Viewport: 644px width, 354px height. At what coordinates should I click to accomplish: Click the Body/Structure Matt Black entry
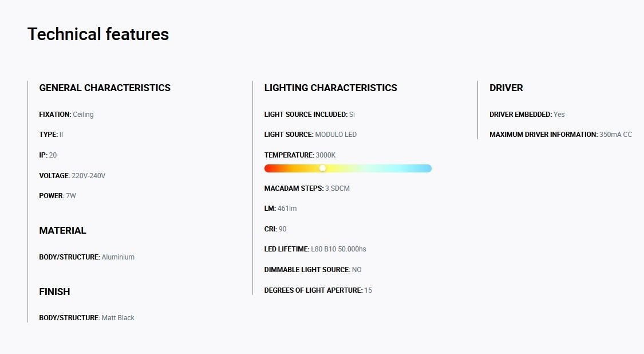click(x=86, y=318)
